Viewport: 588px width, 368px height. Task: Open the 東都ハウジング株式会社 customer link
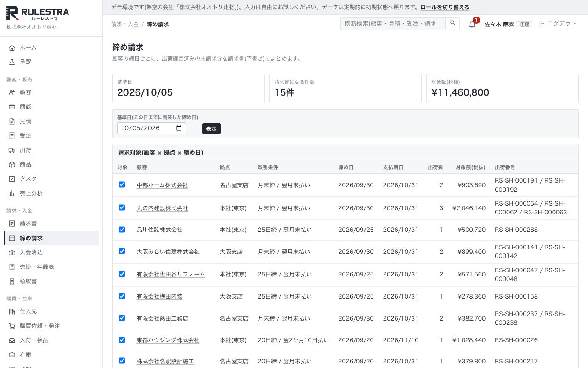pyautogui.click(x=168, y=340)
